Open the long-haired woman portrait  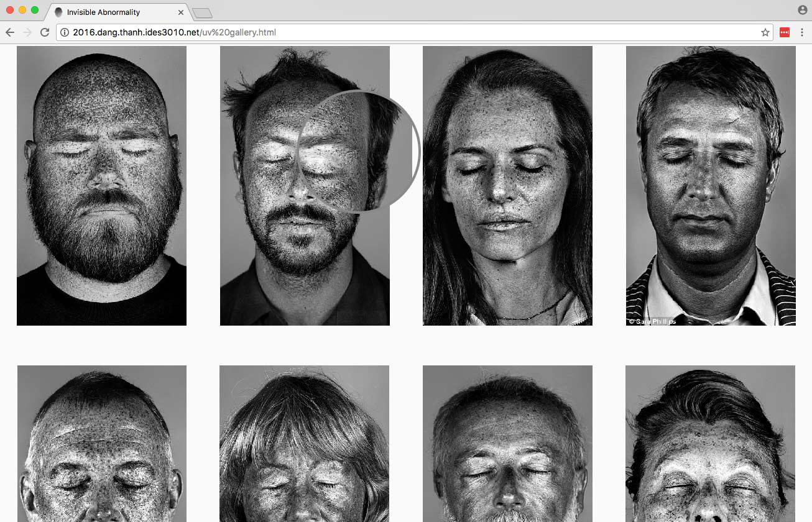pyautogui.click(x=507, y=186)
